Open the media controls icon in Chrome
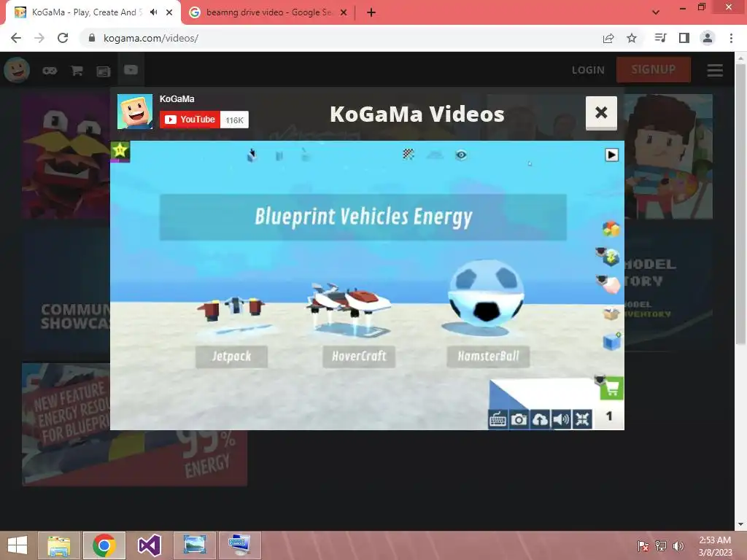 tap(660, 38)
